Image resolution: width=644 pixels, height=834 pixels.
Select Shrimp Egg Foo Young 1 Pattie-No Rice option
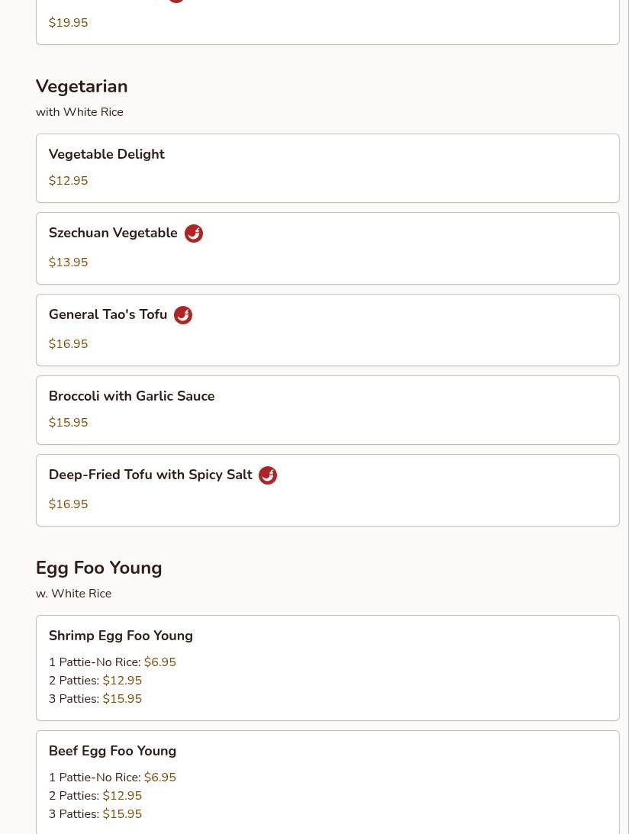(x=112, y=662)
